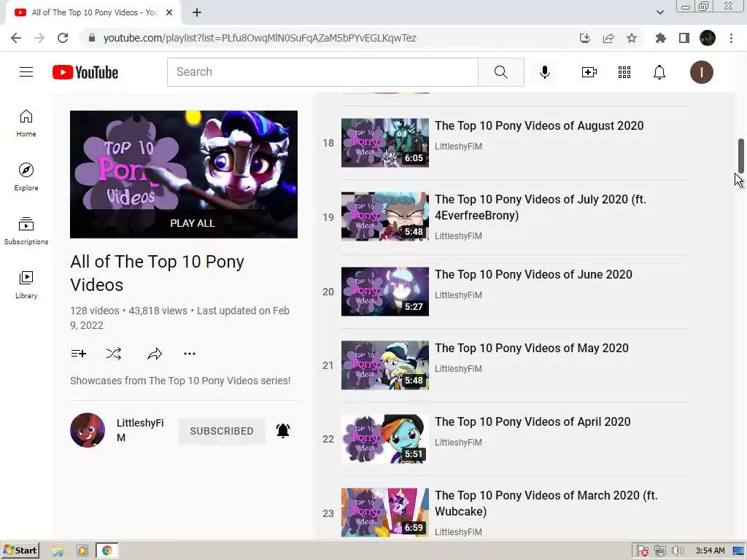Open March 2020 video thumbnail
The height and width of the screenshot is (560, 747).
pos(385,513)
